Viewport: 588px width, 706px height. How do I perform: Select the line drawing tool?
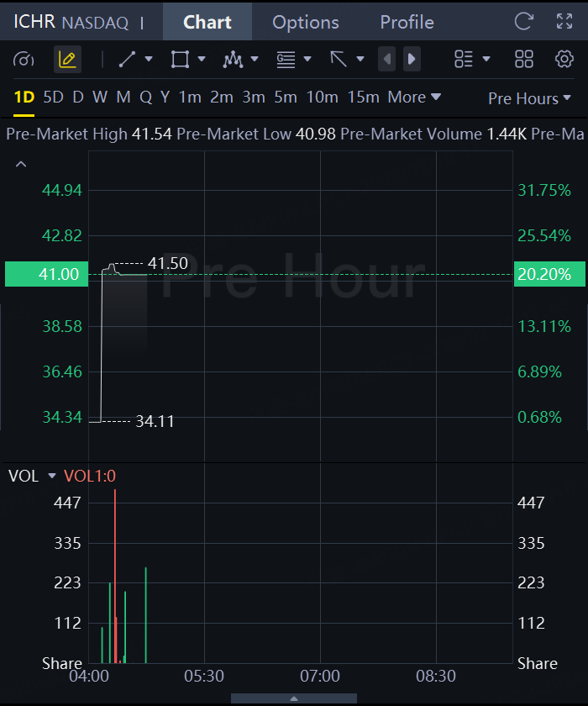[128, 59]
